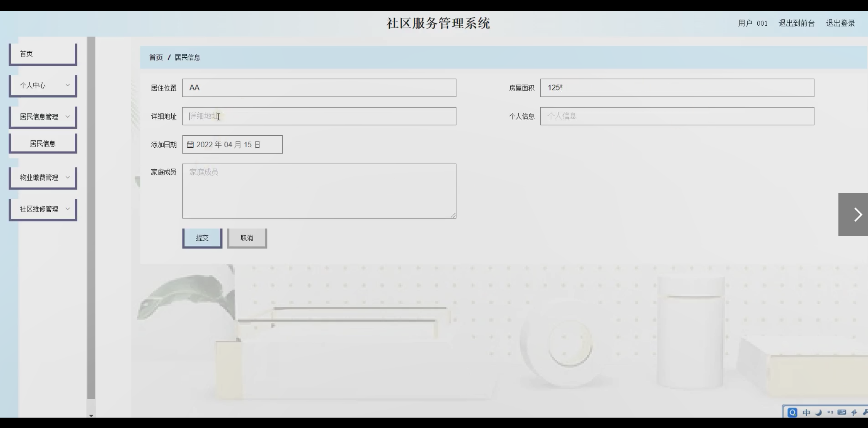Viewport: 868px width, 428px height.
Task: Expand the 个人中心 sidebar menu
Action: coord(43,85)
